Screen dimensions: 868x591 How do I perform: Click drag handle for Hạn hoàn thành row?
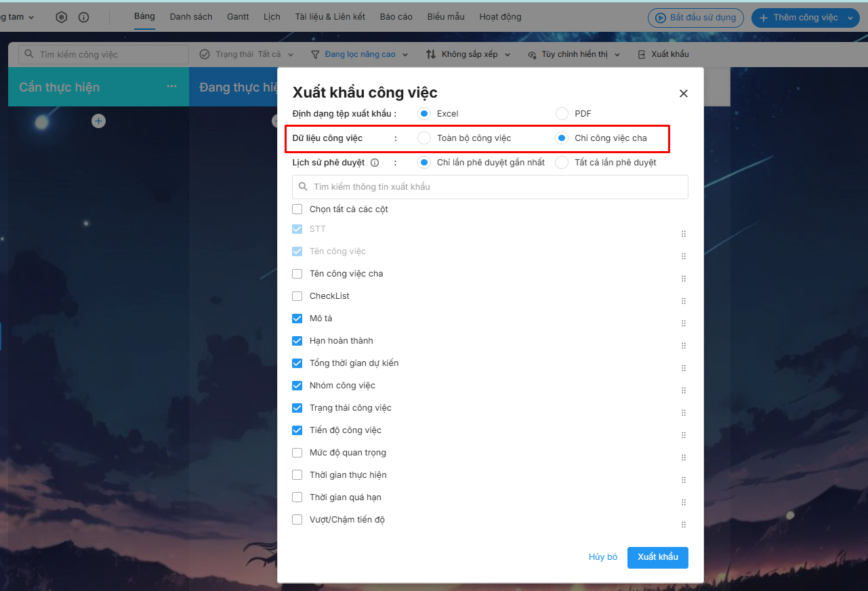pyautogui.click(x=684, y=346)
